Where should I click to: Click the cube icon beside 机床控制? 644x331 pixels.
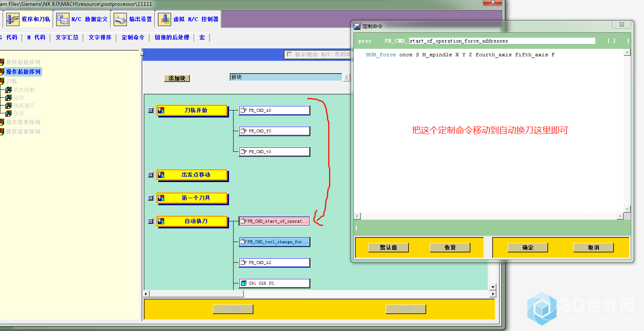point(8,90)
